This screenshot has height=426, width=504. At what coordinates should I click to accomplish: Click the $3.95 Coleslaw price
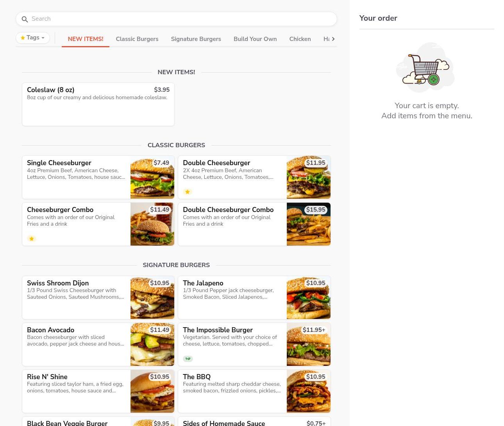pos(162,90)
